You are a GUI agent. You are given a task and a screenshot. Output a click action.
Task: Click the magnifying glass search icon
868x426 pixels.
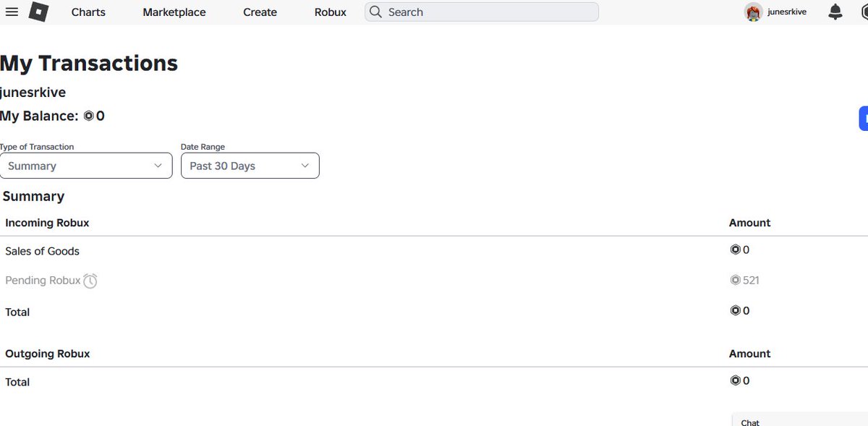tap(375, 12)
